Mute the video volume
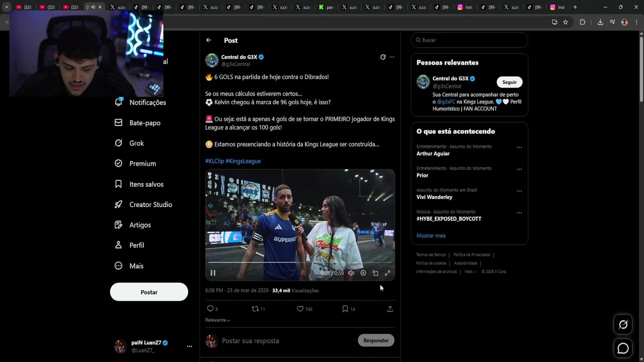644x362 pixels. [351, 273]
